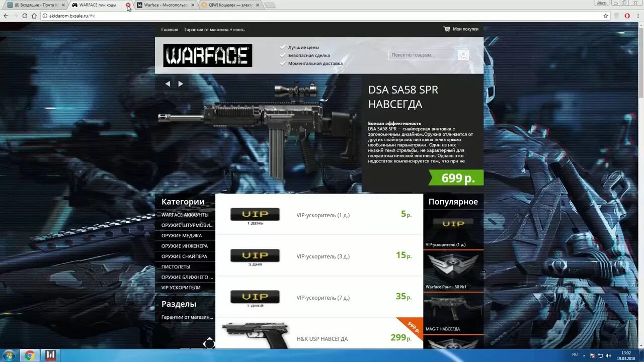The image size is (644, 362).
Task: Open popular Warface Ранг - 58 №1 item
Action: (x=453, y=271)
